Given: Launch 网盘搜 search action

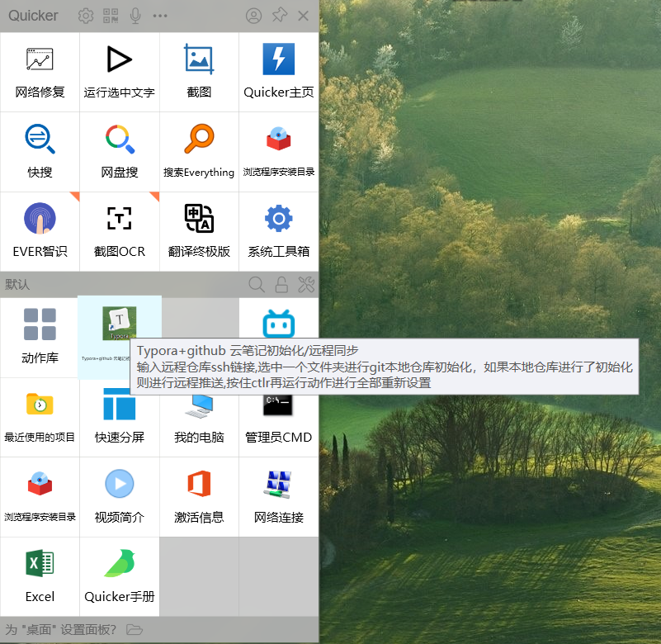Looking at the screenshot, I should [x=120, y=152].
